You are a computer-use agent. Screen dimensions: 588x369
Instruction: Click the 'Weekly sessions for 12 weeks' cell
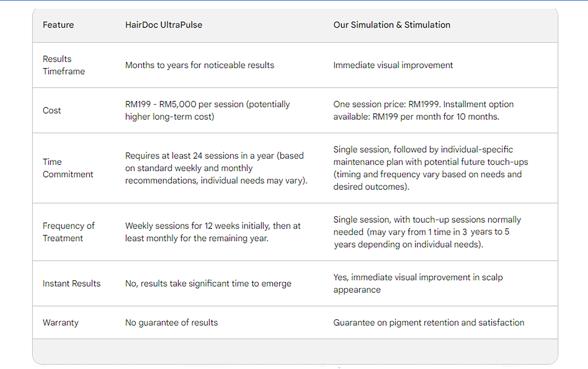(213, 232)
